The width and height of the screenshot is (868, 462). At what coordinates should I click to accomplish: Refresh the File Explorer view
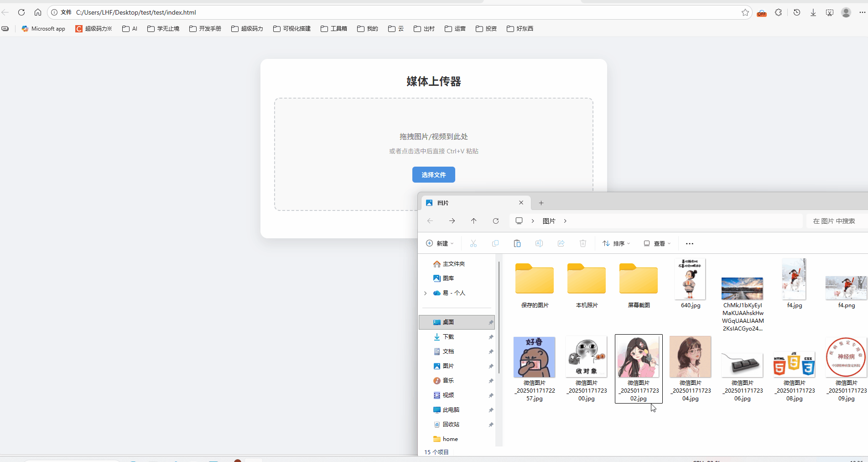pyautogui.click(x=495, y=221)
